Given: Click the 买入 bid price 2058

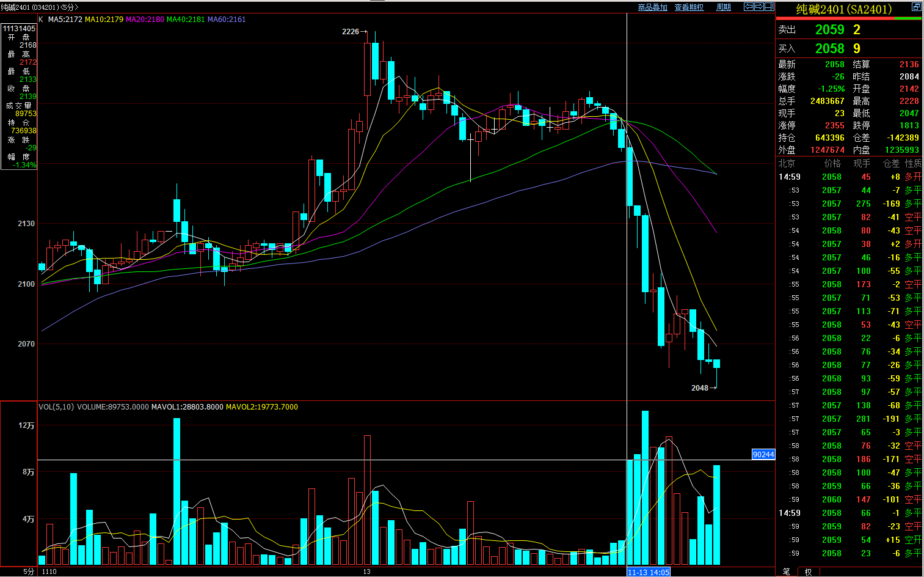Looking at the screenshot, I should [829, 48].
